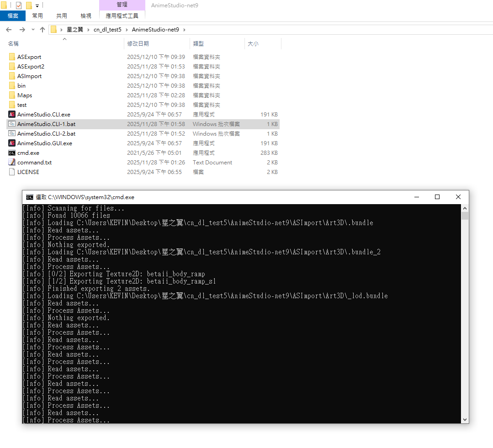Click the 星之翼 breadcrumb in address bar
This screenshot has height=448, width=493.
click(x=75, y=30)
